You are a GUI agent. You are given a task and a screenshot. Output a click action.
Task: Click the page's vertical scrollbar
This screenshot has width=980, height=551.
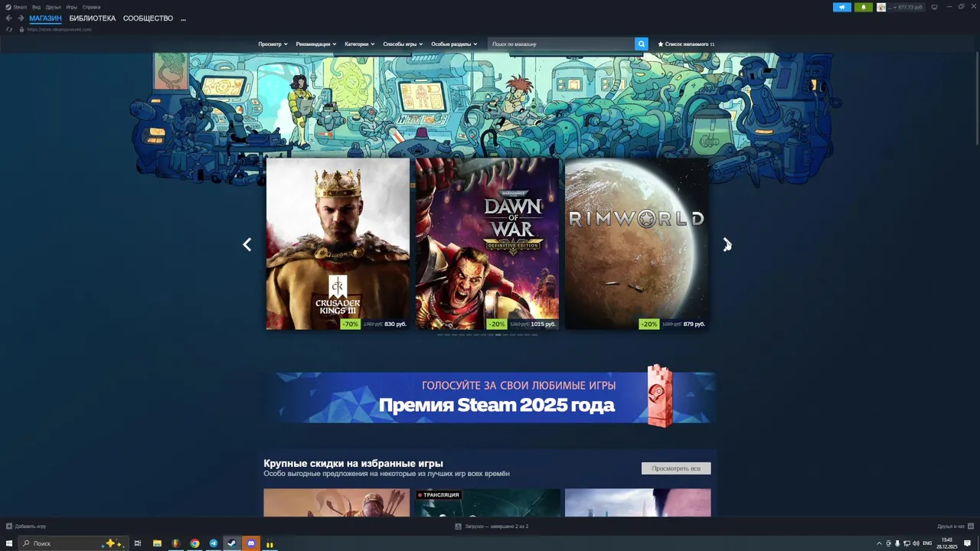pos(976,99)
